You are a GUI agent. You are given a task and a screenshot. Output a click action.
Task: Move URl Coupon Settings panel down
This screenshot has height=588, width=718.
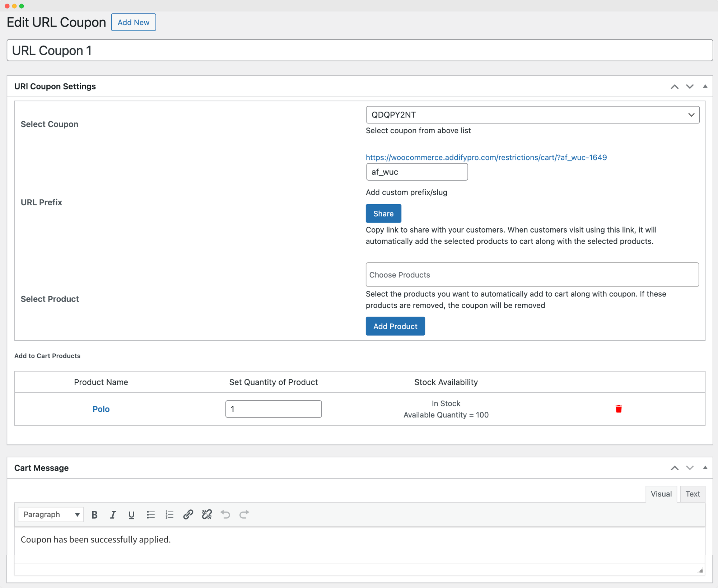click(690, 87)
